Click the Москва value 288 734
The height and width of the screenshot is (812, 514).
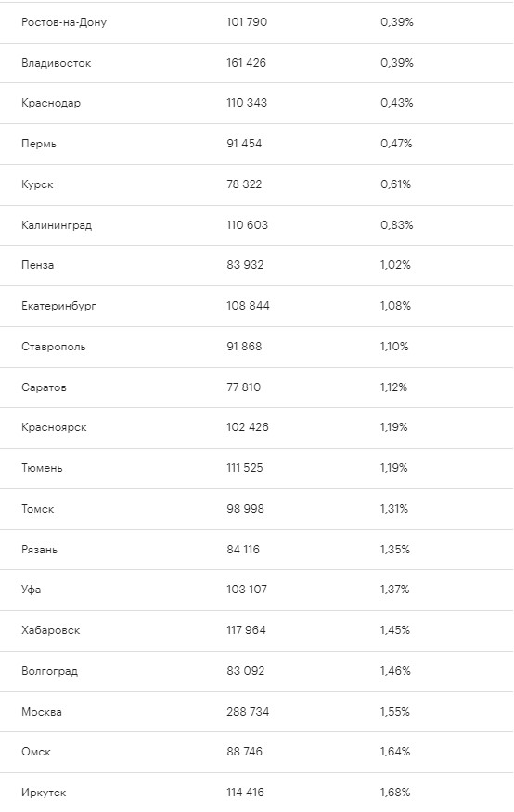tap(248, 712)
